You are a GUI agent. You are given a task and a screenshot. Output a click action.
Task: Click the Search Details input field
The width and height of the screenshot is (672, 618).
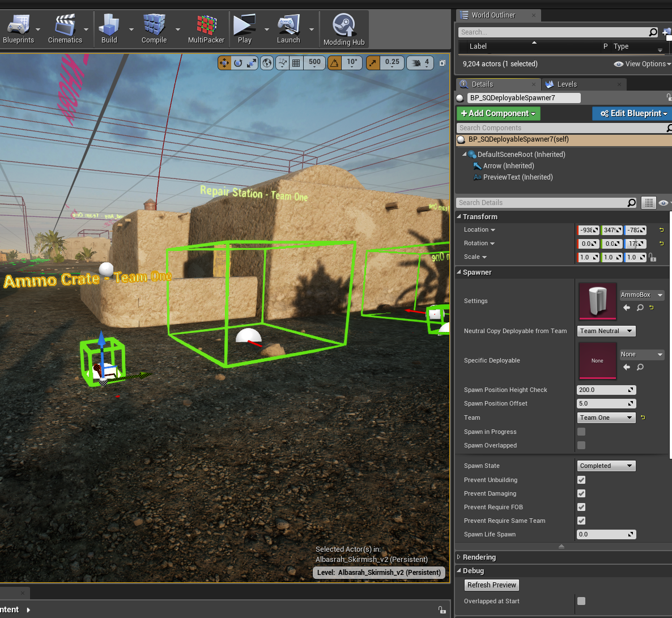[x=541, y=203]
